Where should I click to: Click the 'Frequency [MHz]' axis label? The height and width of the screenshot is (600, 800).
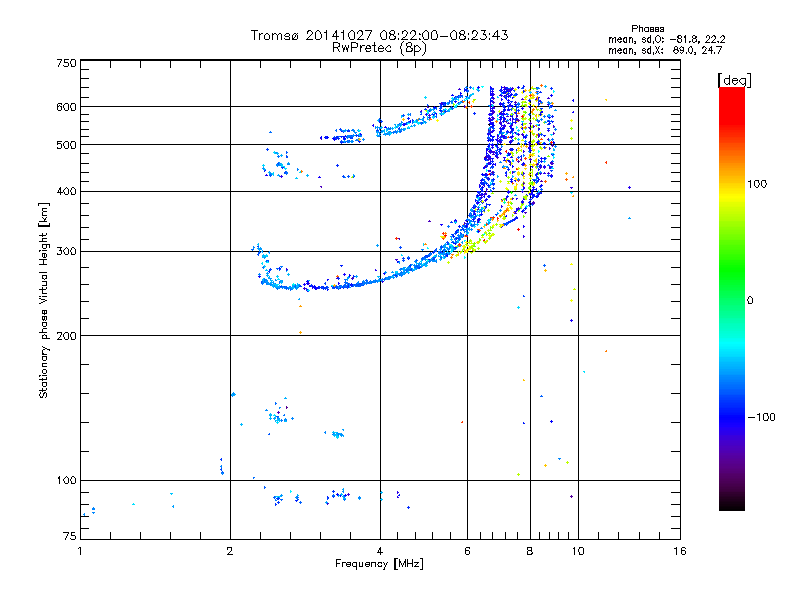pyautogui.click(x=379, y=564)
